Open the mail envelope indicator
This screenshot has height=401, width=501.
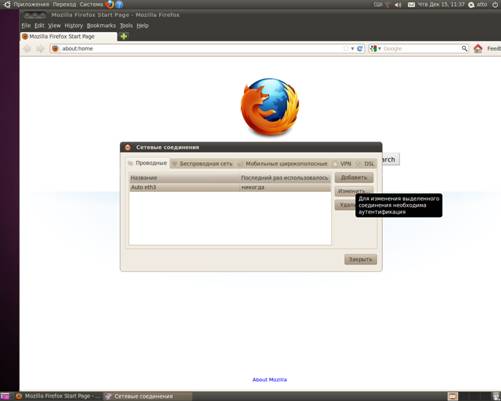pos(411,5)
